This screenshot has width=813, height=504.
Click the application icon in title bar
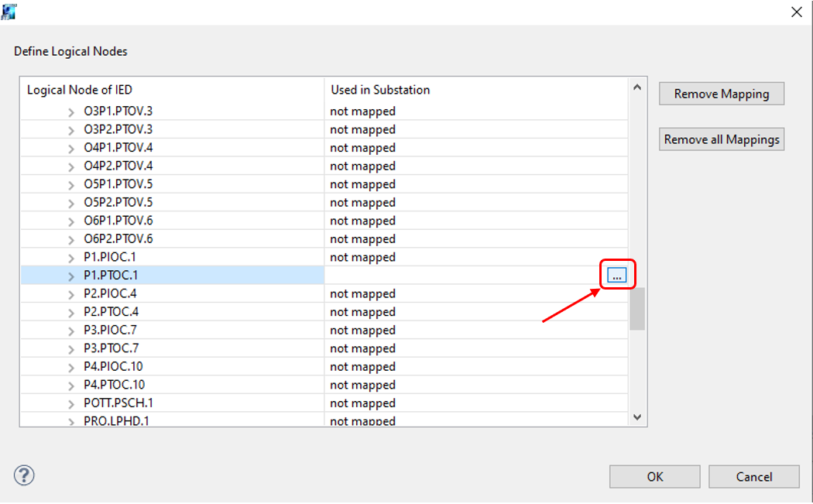[9, 12]
